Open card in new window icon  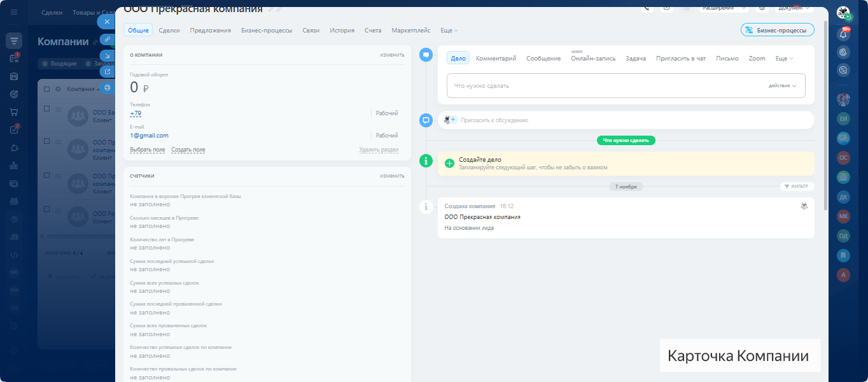pos(107,72)
